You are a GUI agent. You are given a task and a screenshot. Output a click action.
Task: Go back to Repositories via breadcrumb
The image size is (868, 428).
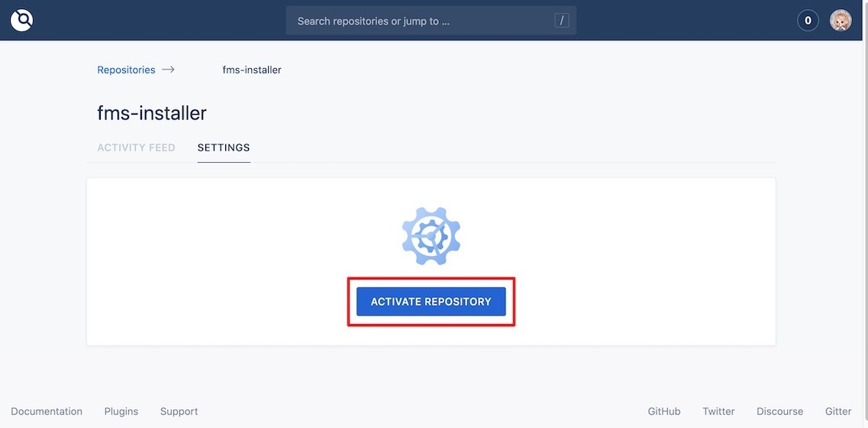pos(126,70)
